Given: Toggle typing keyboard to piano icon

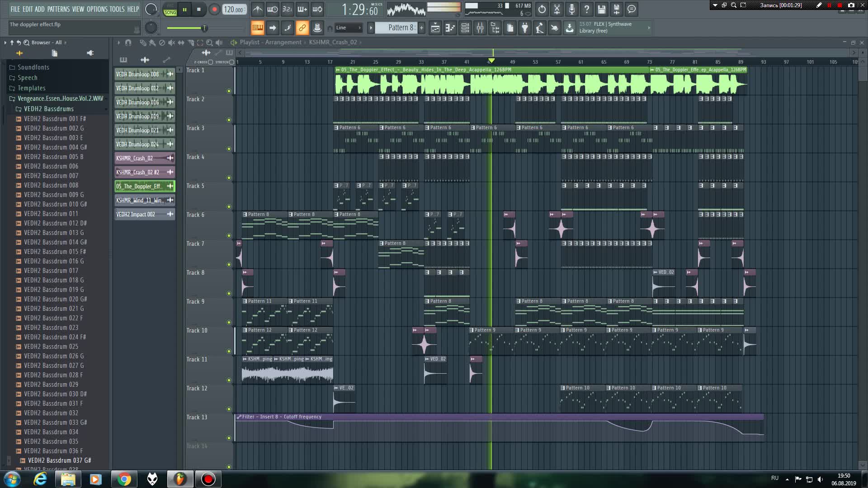Looking at the screenshot, I should (257, 28).
